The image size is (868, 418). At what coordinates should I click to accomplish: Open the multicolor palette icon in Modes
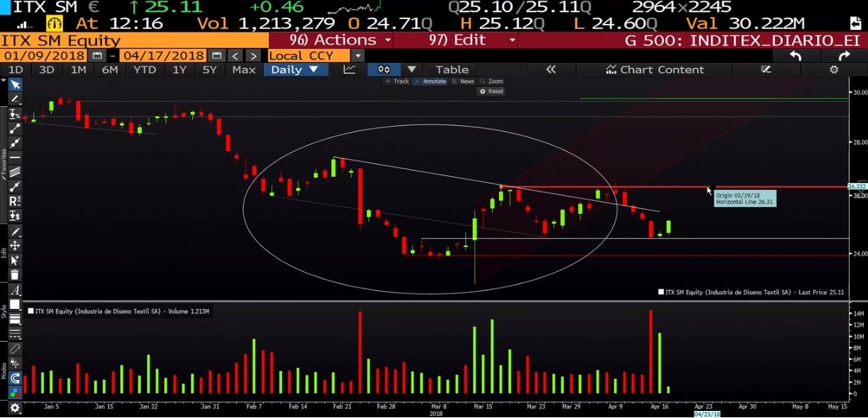pyautogui.click(x=15, y=392)
